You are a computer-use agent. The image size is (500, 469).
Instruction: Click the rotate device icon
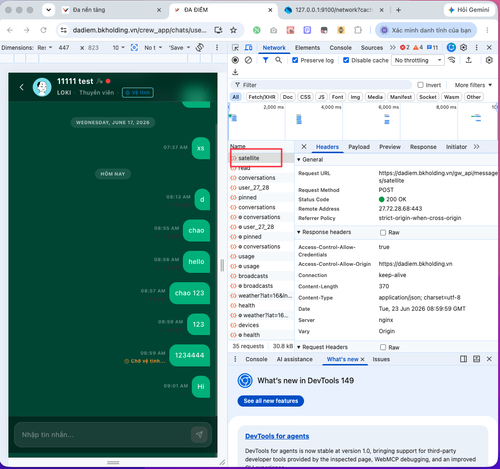point(200,47)
